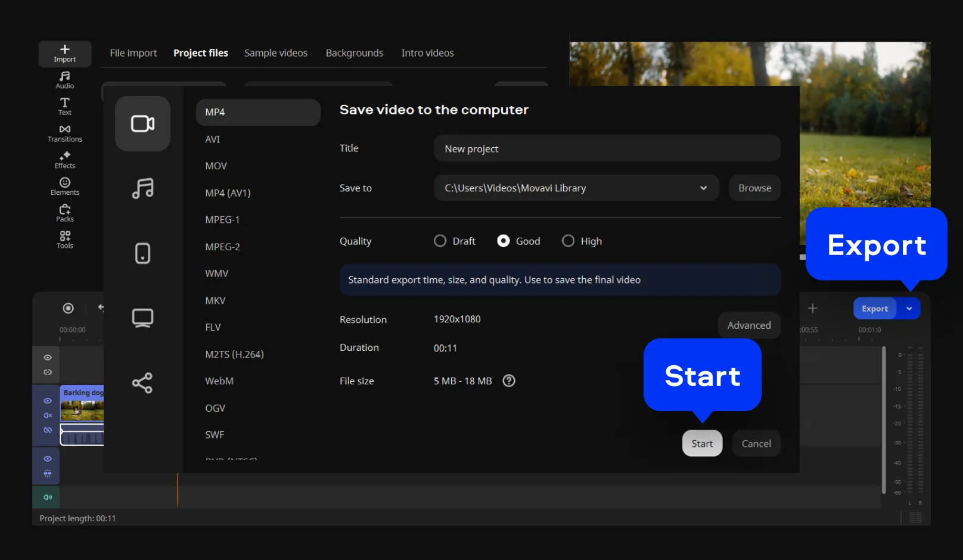Screen dimensions: 963x560
Task: Select the High quality option
Action: (x=569, y=241)
